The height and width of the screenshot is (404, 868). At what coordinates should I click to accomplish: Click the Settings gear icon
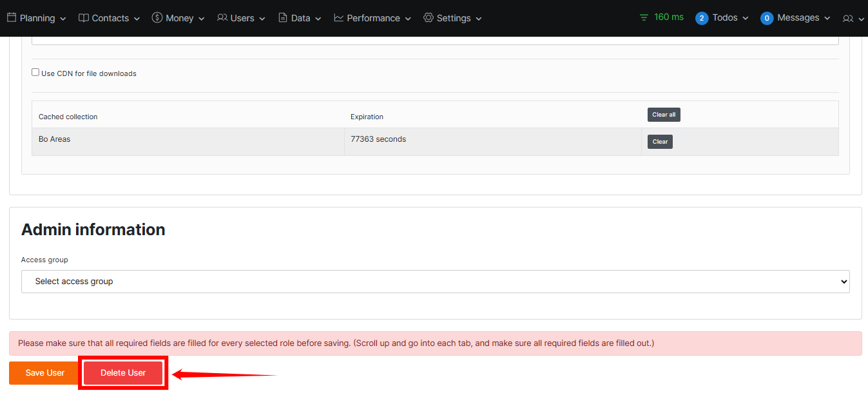429,18
